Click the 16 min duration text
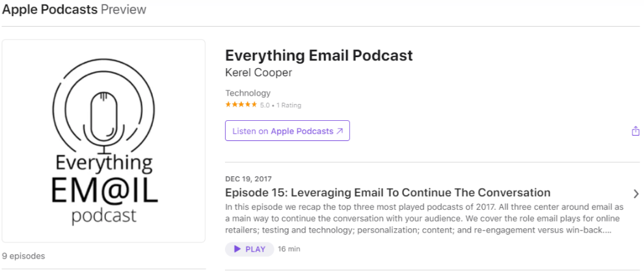644x271 pixels. (x=289, y=250)
